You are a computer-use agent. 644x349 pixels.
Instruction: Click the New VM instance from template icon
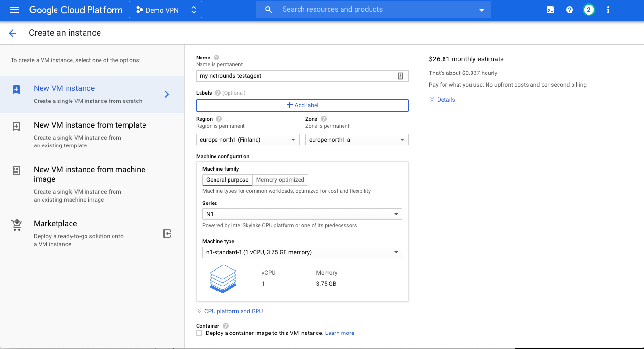(x=16, y=126)
